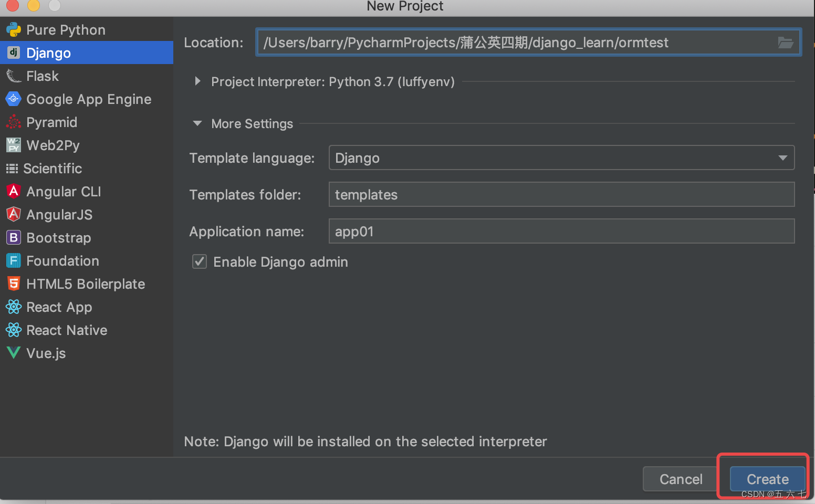Select React App label in list
This screenshot has height=504, width=815.
click(x=59, y=307)
